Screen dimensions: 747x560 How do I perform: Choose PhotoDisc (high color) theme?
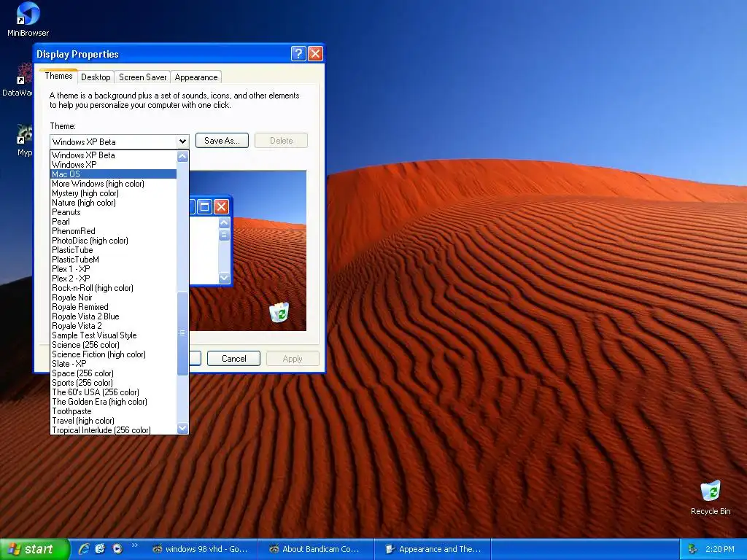pyautogui.click(x=113, y=241)
